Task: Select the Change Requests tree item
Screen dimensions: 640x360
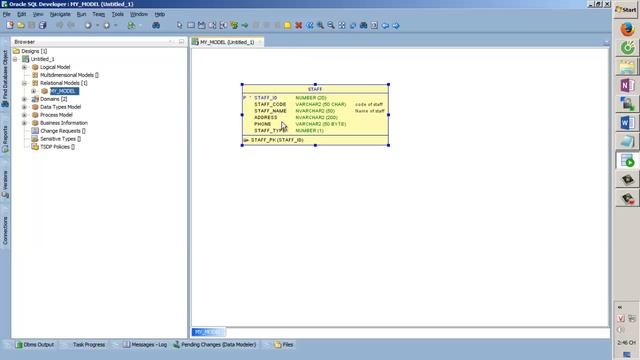Action: coord(62,131)
